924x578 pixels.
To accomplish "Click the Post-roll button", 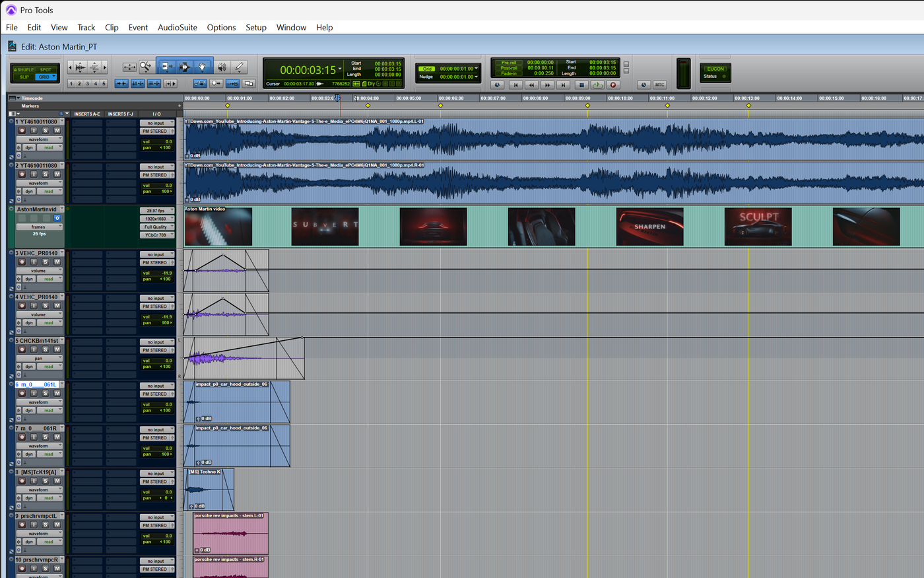I will coord(509,68).
